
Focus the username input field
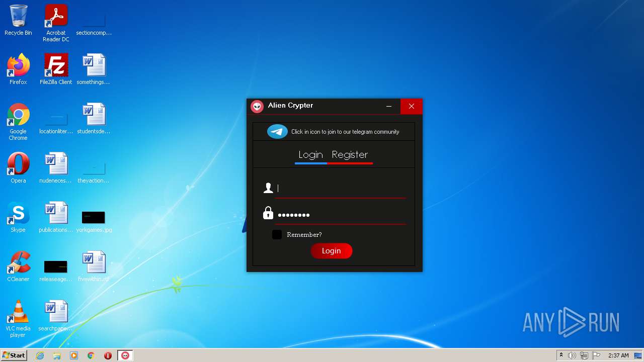tap(341, 188)
